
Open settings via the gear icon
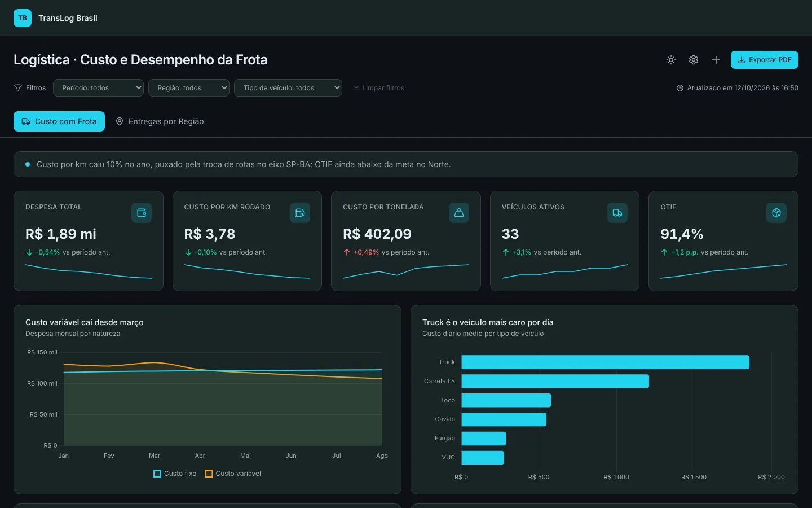[x=694, y=60]
